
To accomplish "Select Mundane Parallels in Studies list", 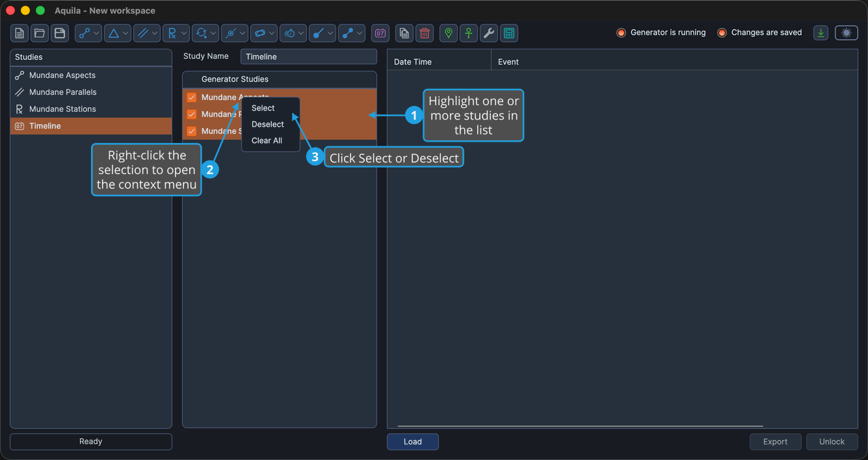I will click(x=91, y=92).
